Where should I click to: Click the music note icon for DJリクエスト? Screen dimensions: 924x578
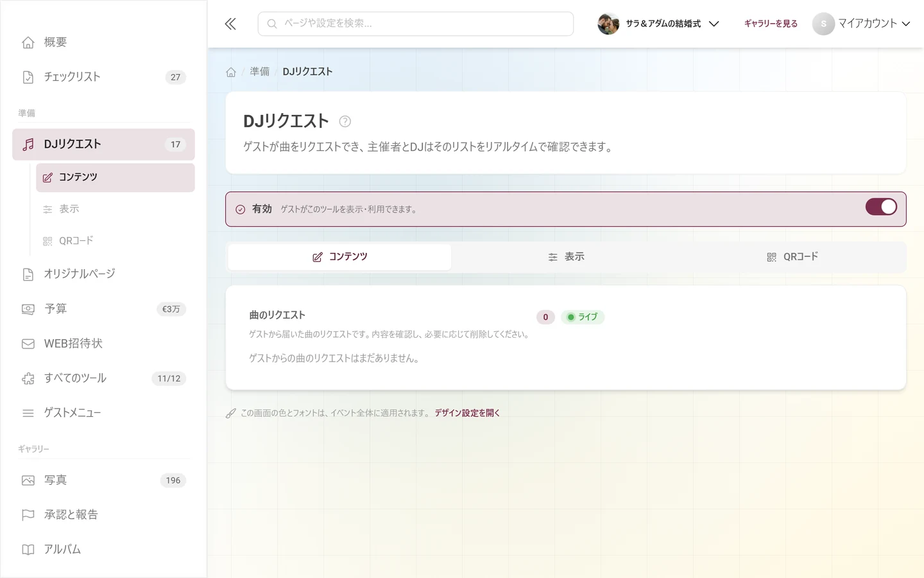pyautogui.click(x=28, y=144)
